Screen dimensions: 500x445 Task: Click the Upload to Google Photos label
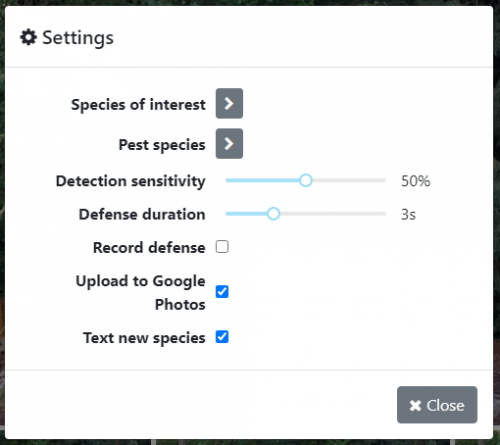[141, 293]
